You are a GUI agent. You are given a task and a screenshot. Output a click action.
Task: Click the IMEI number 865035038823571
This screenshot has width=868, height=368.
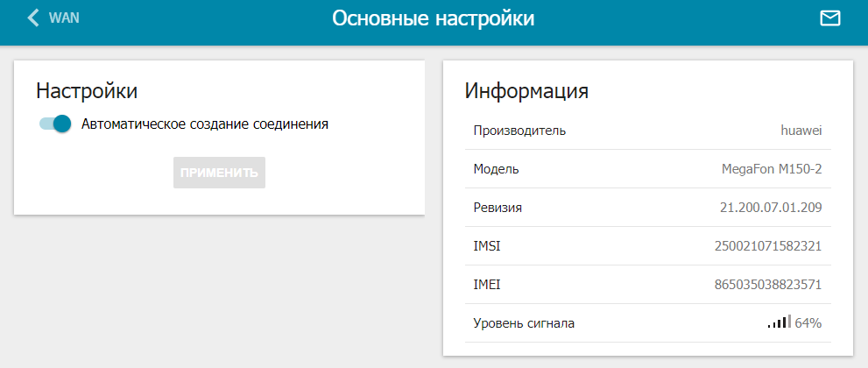click(768, 285)
